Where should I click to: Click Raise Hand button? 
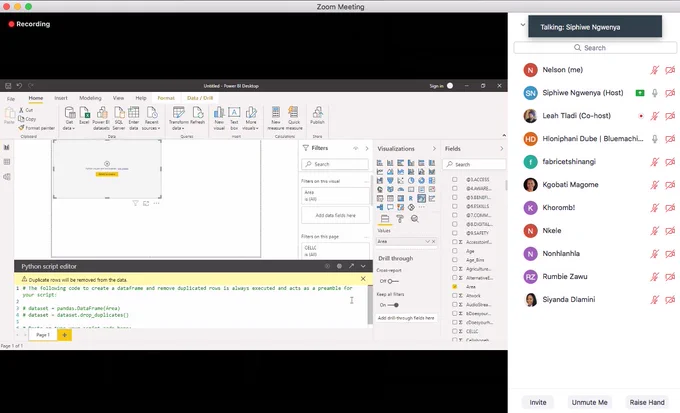tap(647, 402)
